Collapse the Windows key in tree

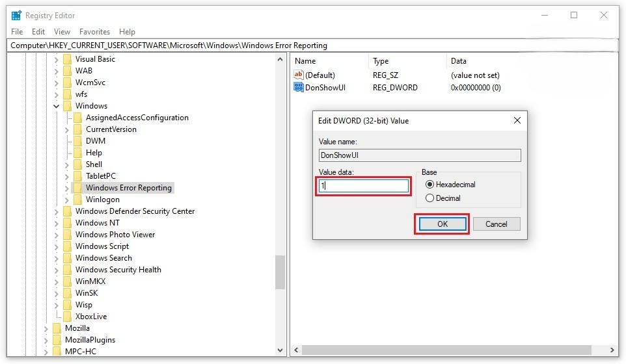click(57, 106)
